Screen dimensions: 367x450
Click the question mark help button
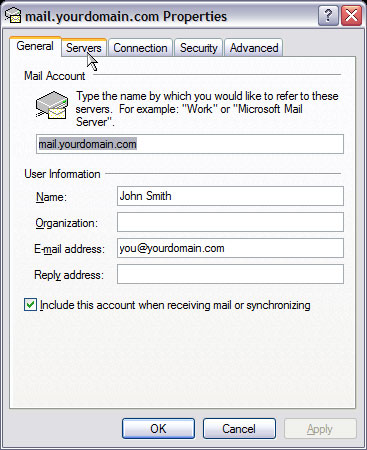point(328,15)
